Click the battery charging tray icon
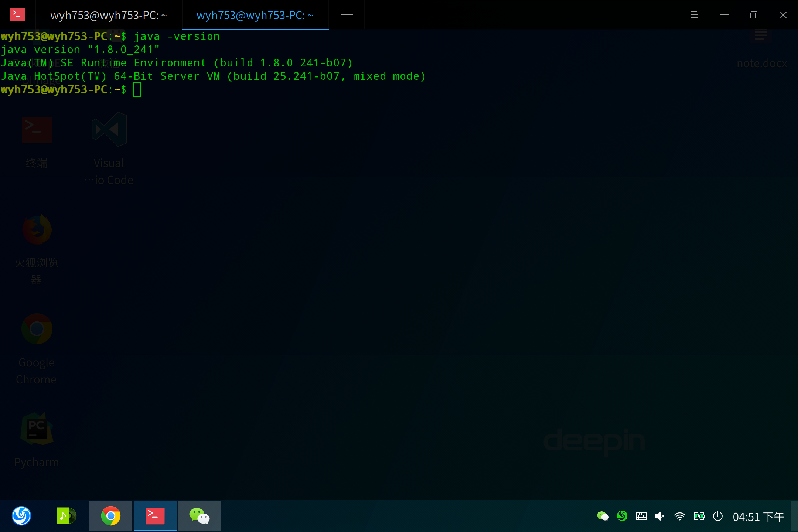The image size is (798, 532). (699, 516)
